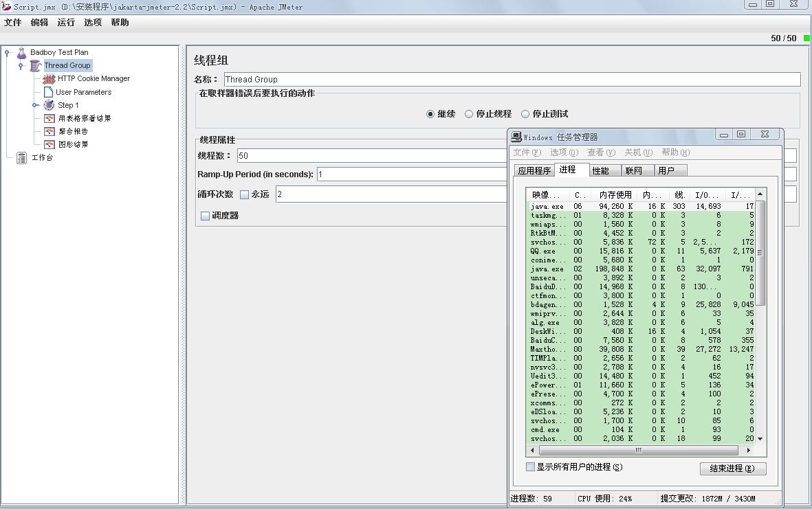Collapse the Thread Group tree node
Image resolution: width=812 pixels, height=509 pixels.
[x=21, y=66]
